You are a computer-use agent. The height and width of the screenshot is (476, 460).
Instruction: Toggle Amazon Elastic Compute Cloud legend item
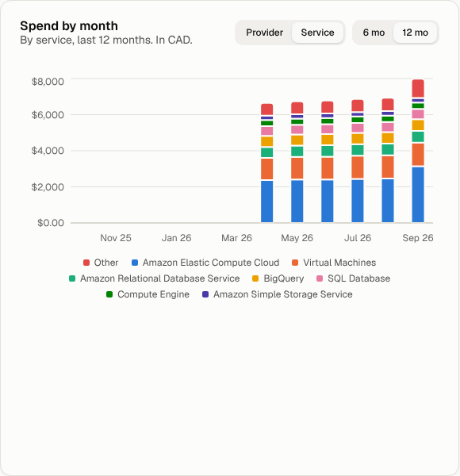coord(205,263)
